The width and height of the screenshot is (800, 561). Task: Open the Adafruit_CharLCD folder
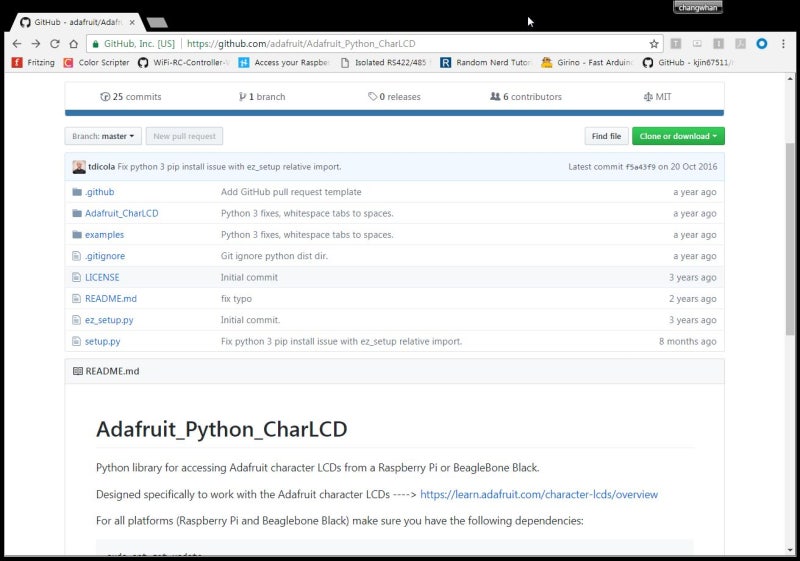[x=121, y=213]
